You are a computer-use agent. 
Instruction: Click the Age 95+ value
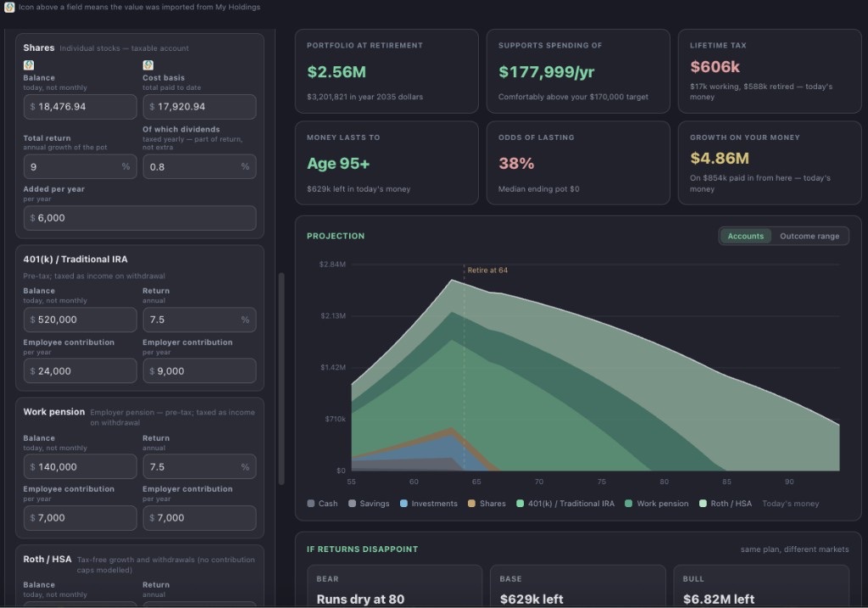[338, 164]
